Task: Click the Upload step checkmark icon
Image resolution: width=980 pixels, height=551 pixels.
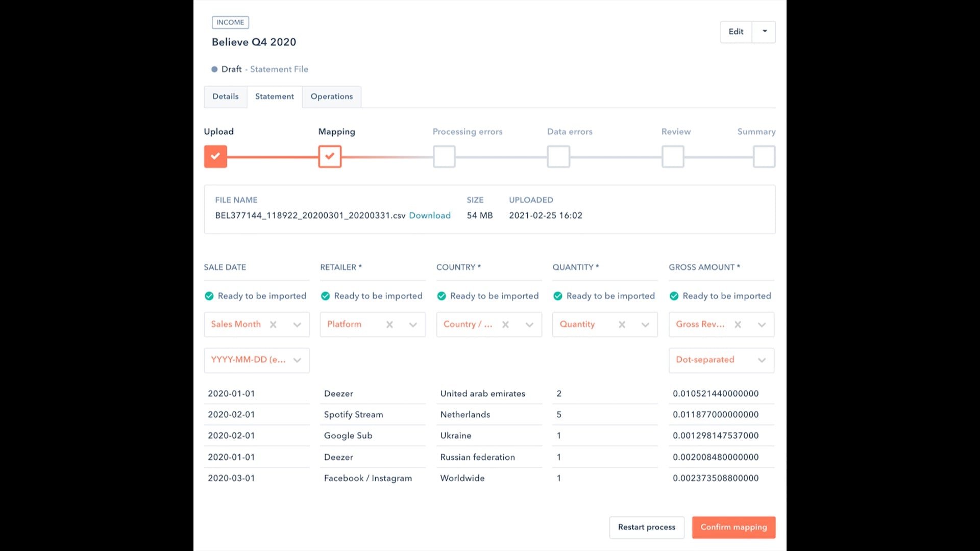Action: [x=215, y=157]
